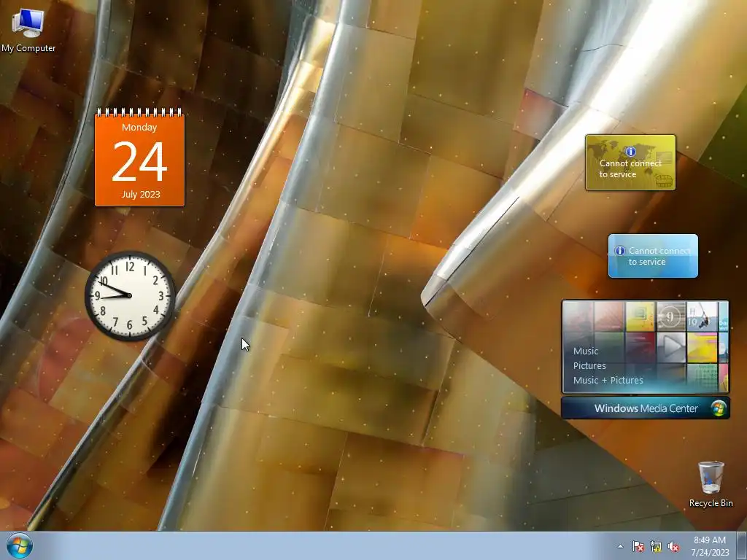Select Pictures in Media Center gadget
The width and height of the screenshot is (747, 560).
(589, 366)
